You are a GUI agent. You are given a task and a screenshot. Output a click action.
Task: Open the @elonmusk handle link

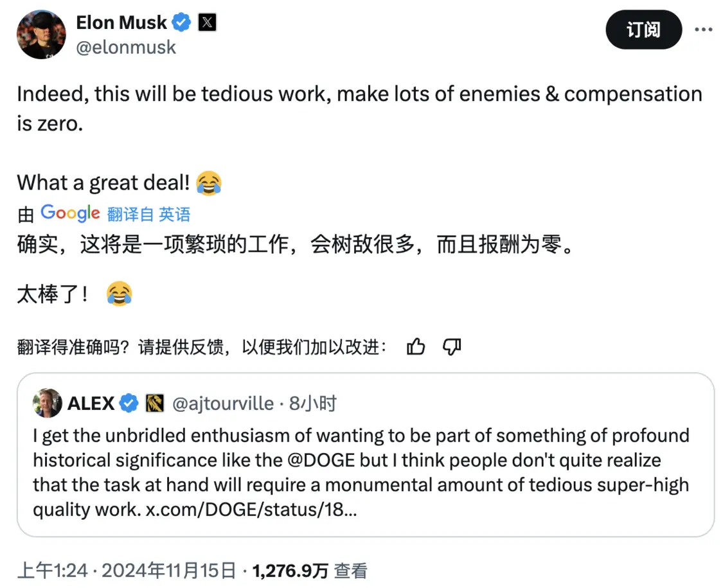pos(126,47)
